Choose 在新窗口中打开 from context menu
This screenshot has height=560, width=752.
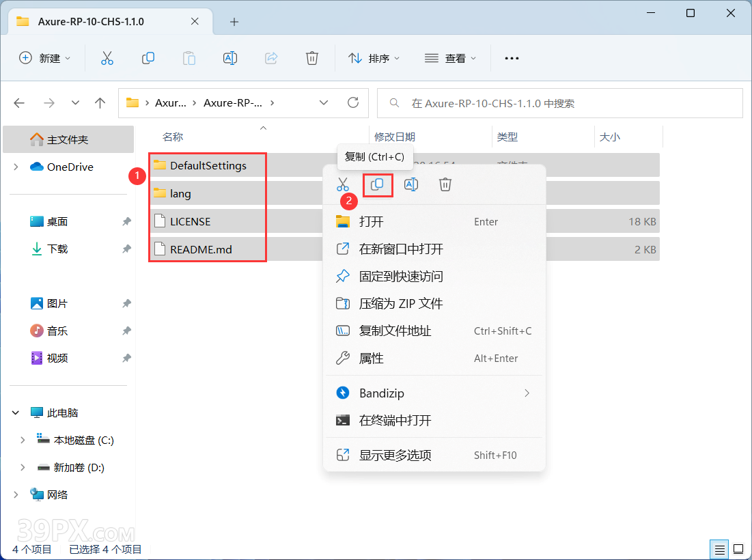[434, 249]
